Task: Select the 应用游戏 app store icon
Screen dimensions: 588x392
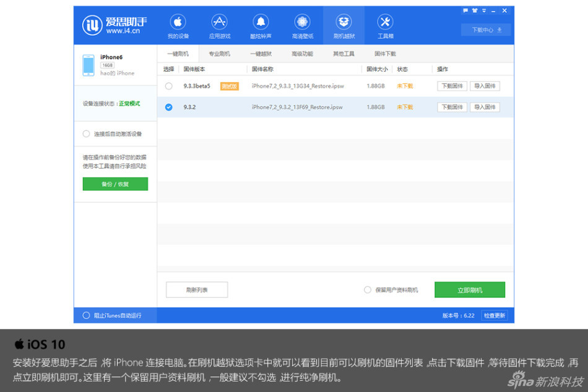Action: pyautogui.click(x=220, y=25)
